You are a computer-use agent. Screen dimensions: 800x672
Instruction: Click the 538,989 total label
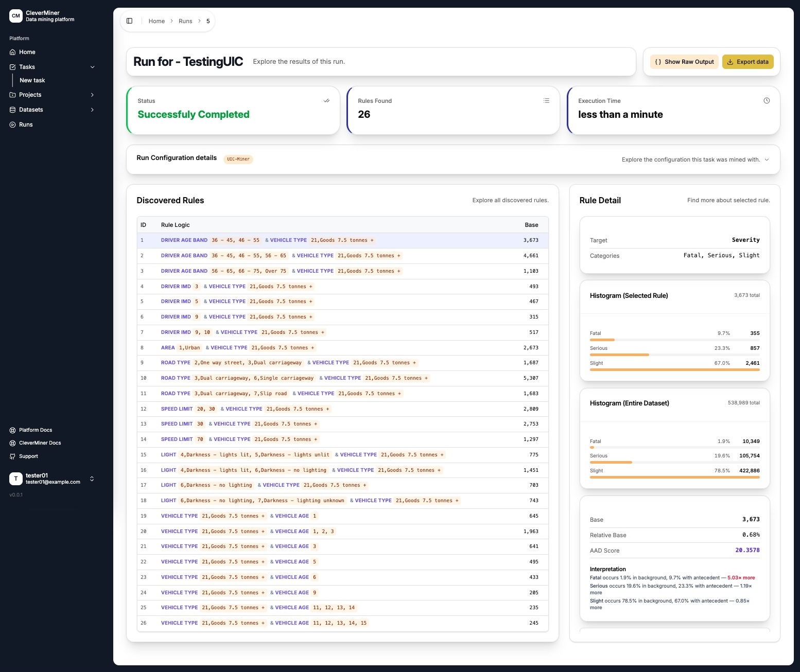pos(744,403)
